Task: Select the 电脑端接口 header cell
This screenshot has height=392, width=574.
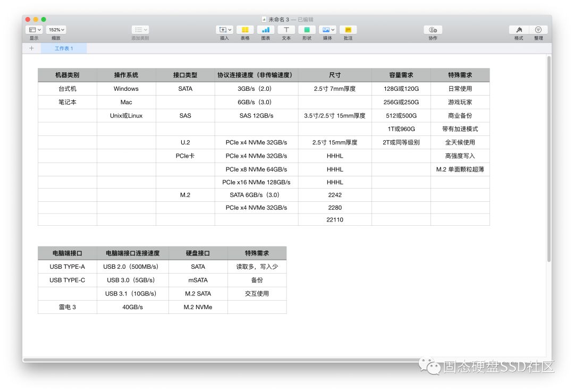Action: [67, 253]
